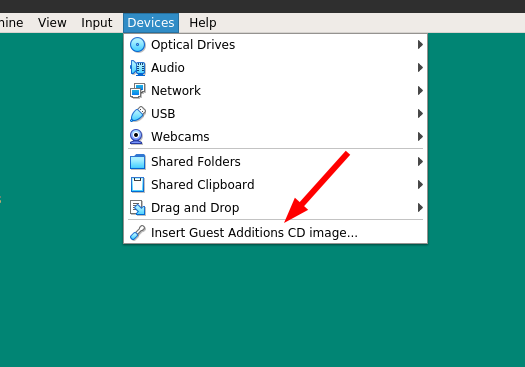The height and width of the screenshot is (367, 525).
Task: Expand the USB submenu arrow
Action: (x=420, y=114)
